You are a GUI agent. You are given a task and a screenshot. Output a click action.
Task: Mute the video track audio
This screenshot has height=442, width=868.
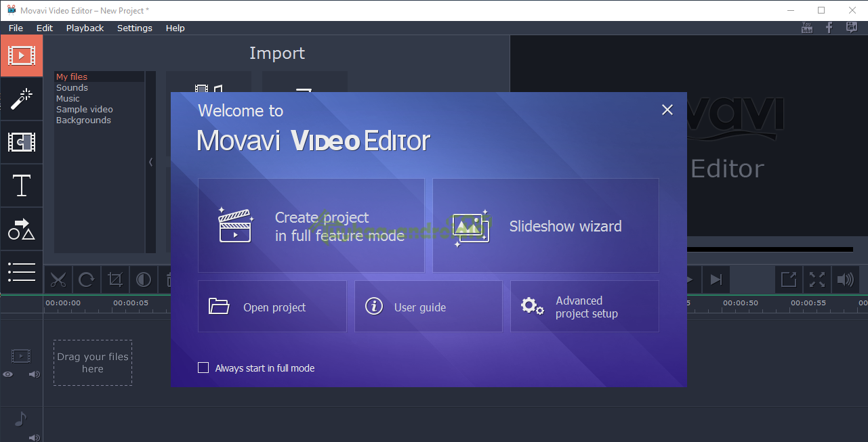(x=35, y=374)
